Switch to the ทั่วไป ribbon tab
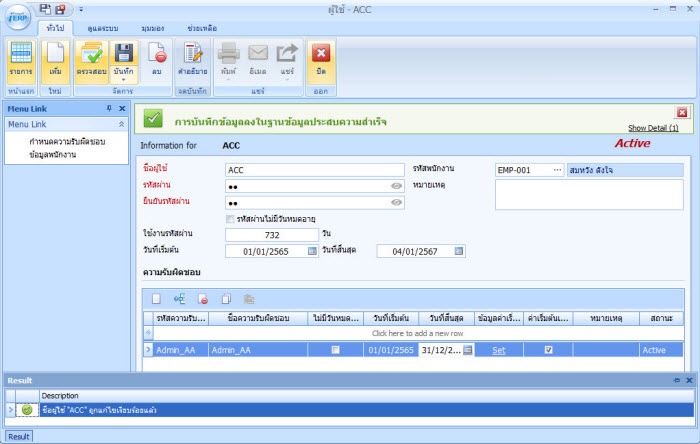This screenshot has width=700, height=444. click(x=55, y=28)
